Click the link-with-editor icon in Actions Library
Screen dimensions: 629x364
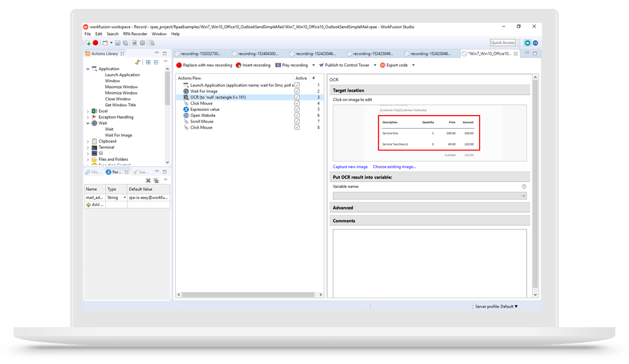(x=138, y=62)
